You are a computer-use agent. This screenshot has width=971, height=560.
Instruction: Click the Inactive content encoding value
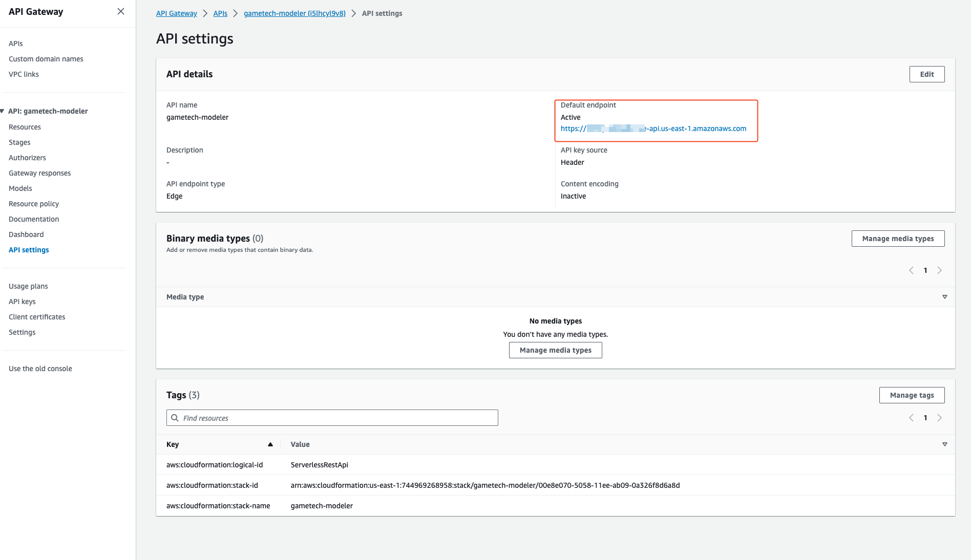(574, 196)
